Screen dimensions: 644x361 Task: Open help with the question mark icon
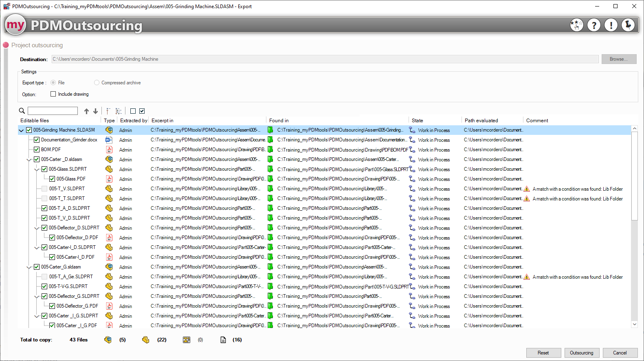594,25
